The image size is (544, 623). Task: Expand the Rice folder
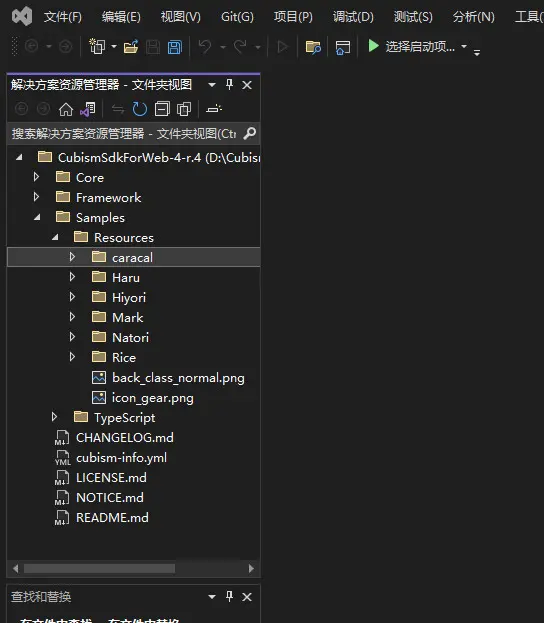click(x=72, y=356)
